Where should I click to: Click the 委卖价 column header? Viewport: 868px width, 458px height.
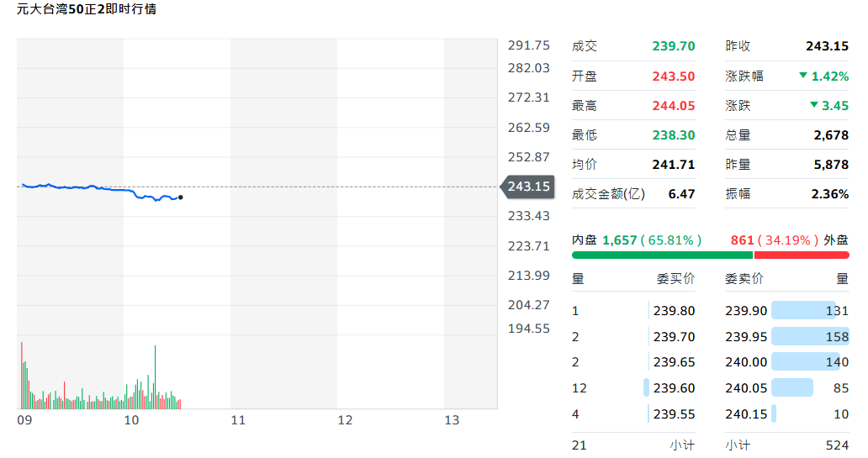click(x=744, y=278)
